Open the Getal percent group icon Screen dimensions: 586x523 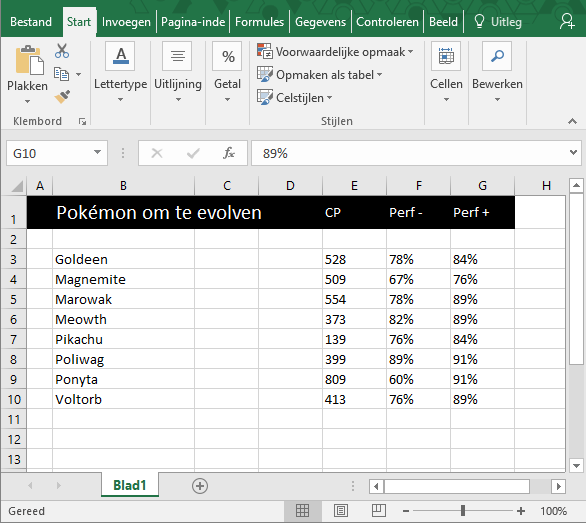point(227,56)
